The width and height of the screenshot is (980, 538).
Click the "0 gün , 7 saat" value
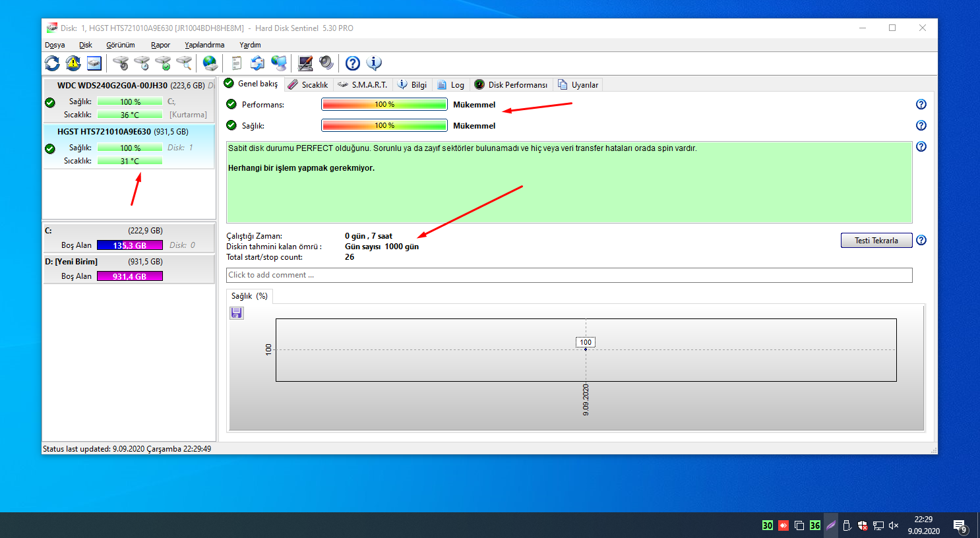click(x=369, y=236)
